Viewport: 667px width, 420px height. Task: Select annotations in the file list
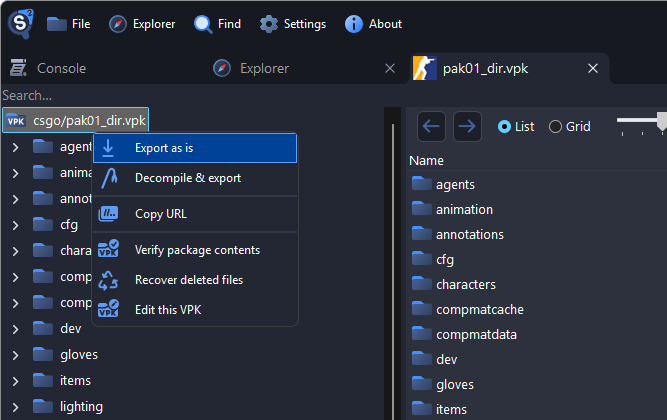tap(470, 234)
